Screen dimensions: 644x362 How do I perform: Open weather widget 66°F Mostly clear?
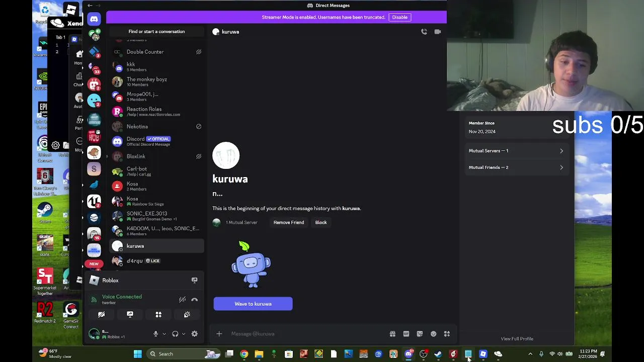[54, 354]
